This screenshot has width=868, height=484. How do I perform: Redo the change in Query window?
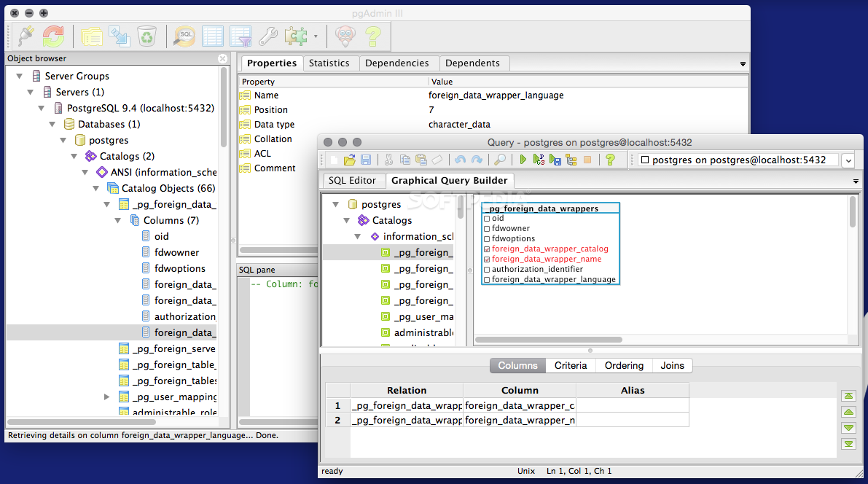(477, 160)
